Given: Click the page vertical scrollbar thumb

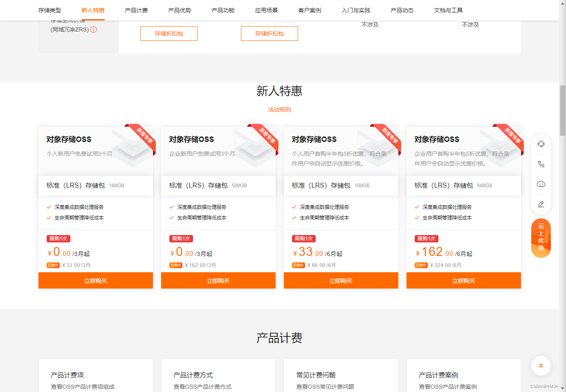Looking at the screenshot, I should (562, 110).
